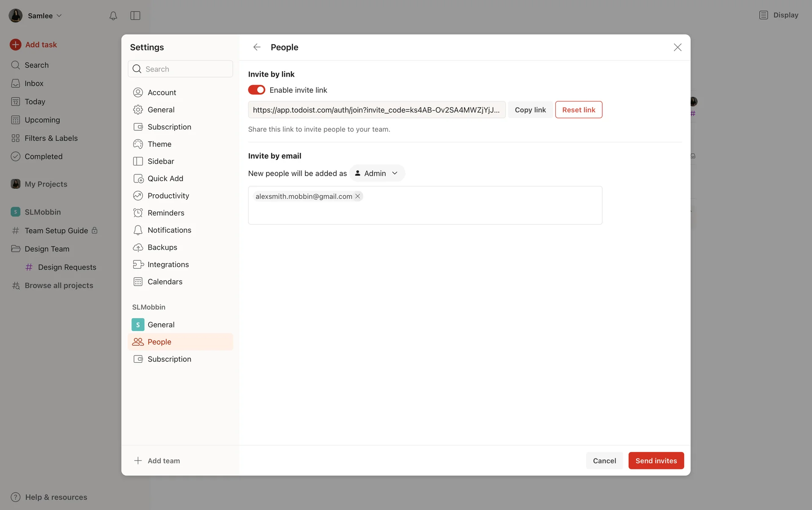Screen dimensions: 812x510
Task: Disable the Enable invite link toggle
Action: tap(256, 90)
